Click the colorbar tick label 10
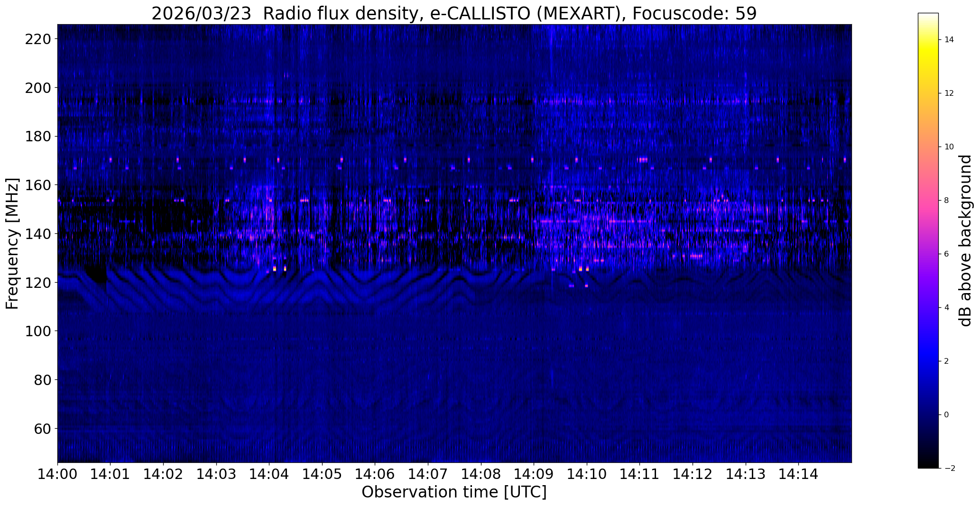 pyautogui.click(x=949, y=147)
